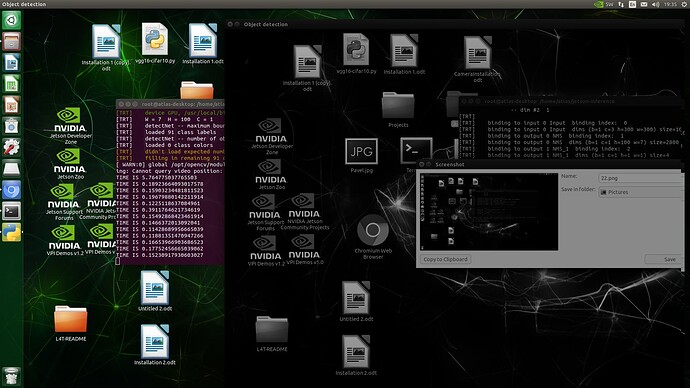Image resolution: width=690 pixels, height=388 pixels.
Task: Open the network indicator in top panel
Action: pyautogui.click(x=621, y=4)
